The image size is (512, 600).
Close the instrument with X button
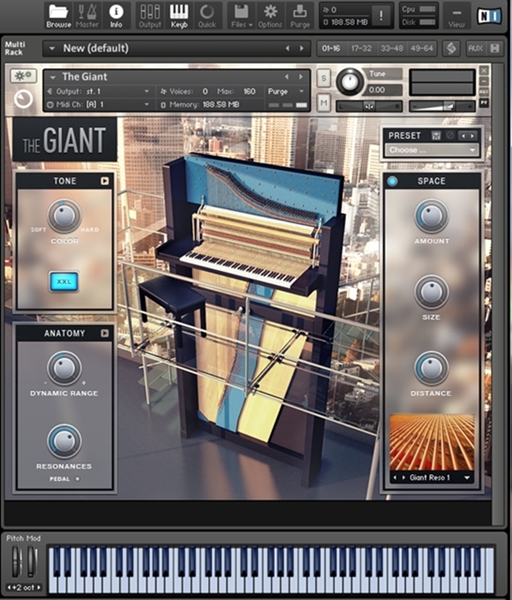coord(484,70)
